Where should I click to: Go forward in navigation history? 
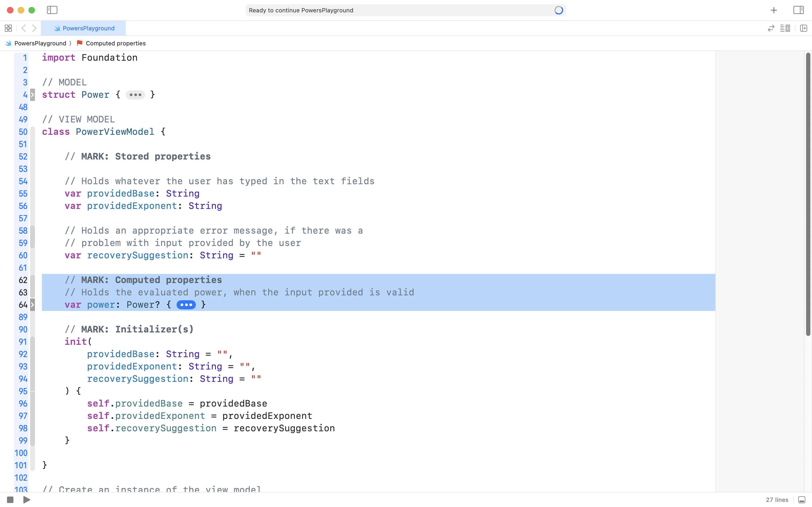pos(34,28)
